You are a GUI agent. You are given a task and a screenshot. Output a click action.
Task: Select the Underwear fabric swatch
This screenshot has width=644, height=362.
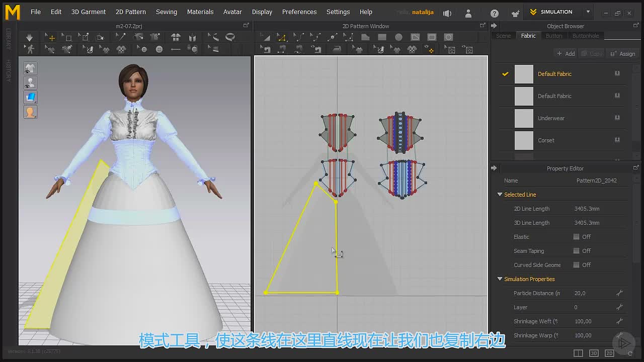coord(524,118)
